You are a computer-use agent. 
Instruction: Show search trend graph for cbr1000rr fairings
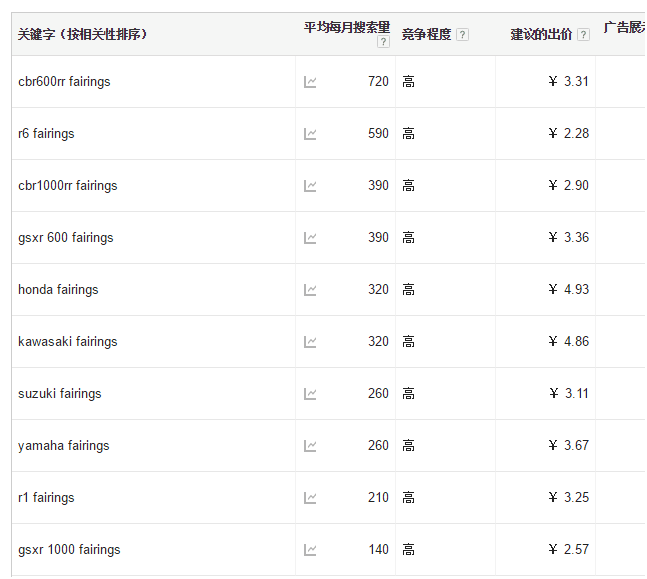coord(310,186)
